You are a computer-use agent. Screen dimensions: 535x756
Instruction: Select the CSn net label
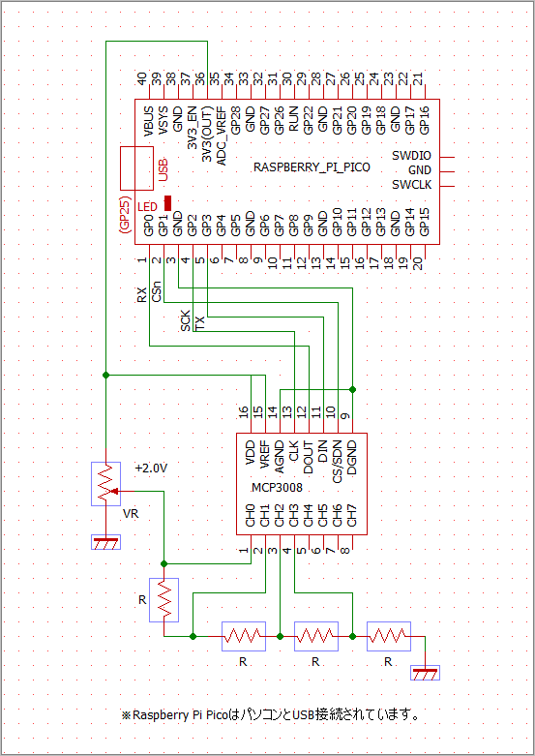(x=157, y=291)
